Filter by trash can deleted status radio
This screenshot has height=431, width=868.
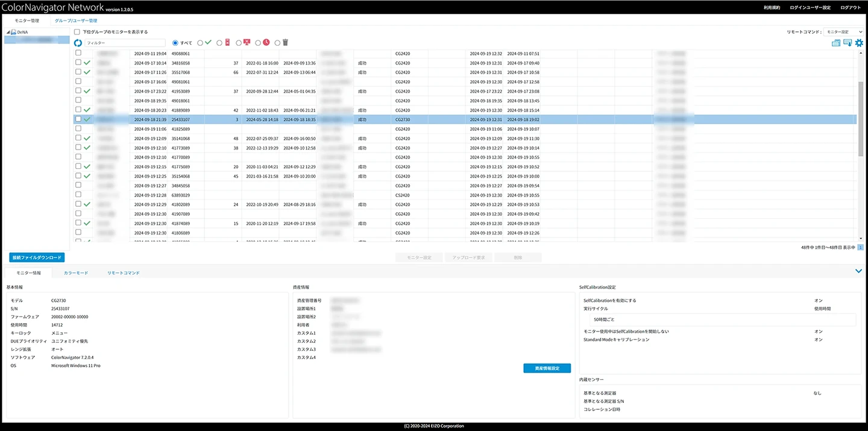(x=277, y=43)
